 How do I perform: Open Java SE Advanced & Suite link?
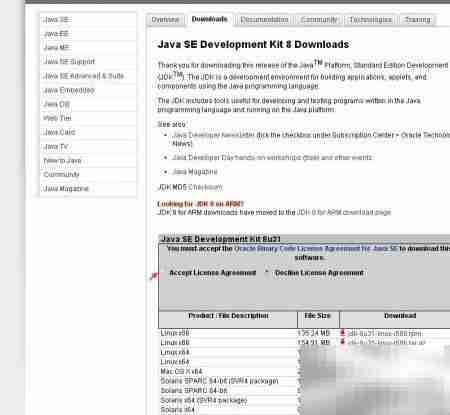[84, 76]
